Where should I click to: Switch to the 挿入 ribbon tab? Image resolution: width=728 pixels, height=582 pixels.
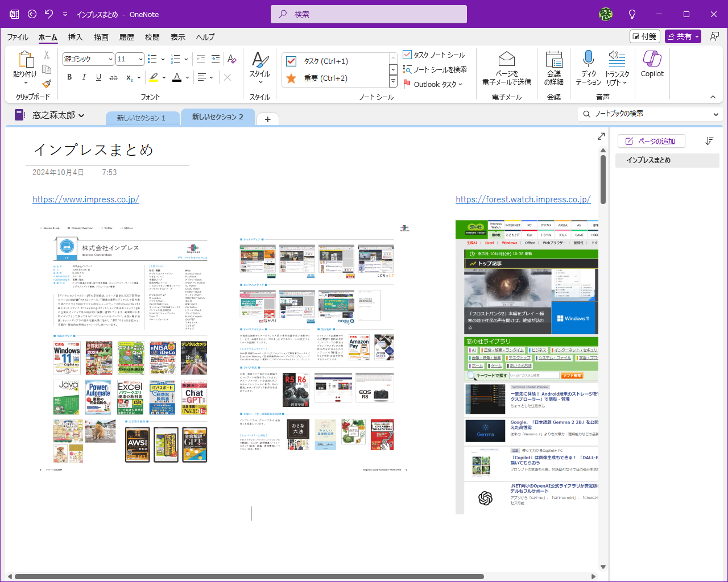pos(75,37)
